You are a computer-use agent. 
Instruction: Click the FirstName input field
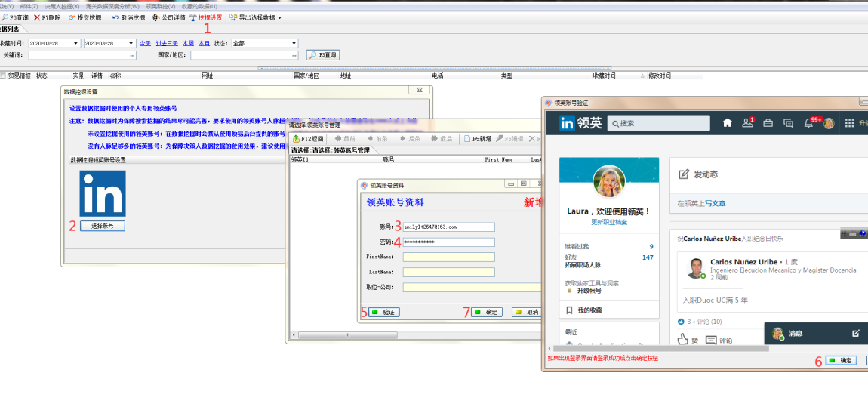(449, 257)
